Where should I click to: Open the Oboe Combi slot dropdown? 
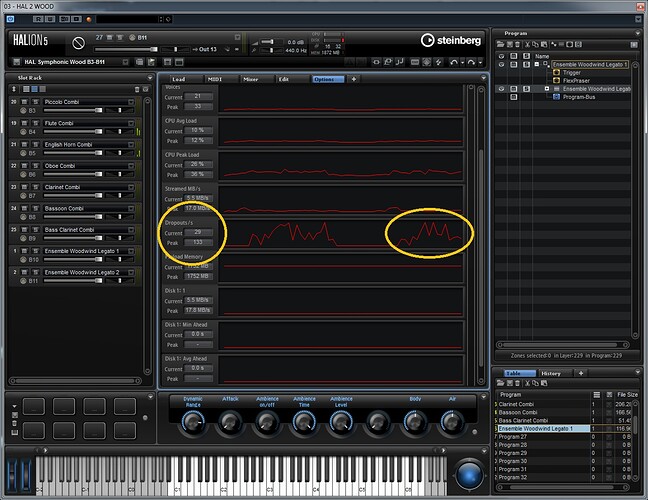click(x=131, y=166)
